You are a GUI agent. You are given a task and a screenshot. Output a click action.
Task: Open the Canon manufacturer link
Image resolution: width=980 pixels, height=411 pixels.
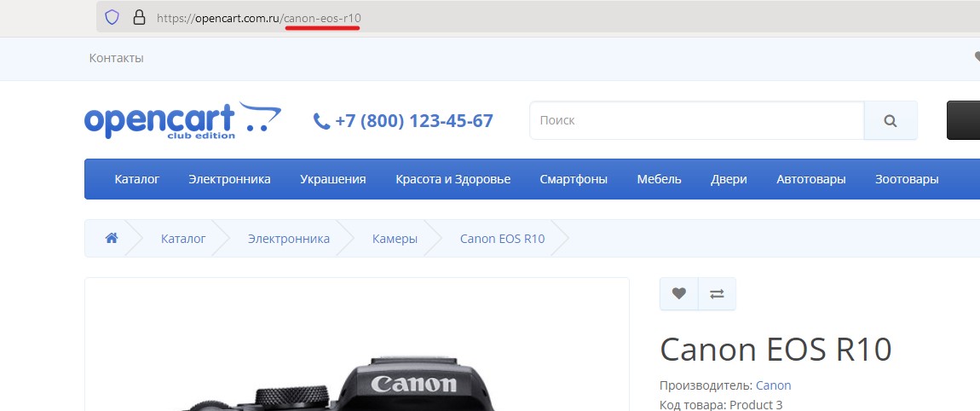(774, 385)
